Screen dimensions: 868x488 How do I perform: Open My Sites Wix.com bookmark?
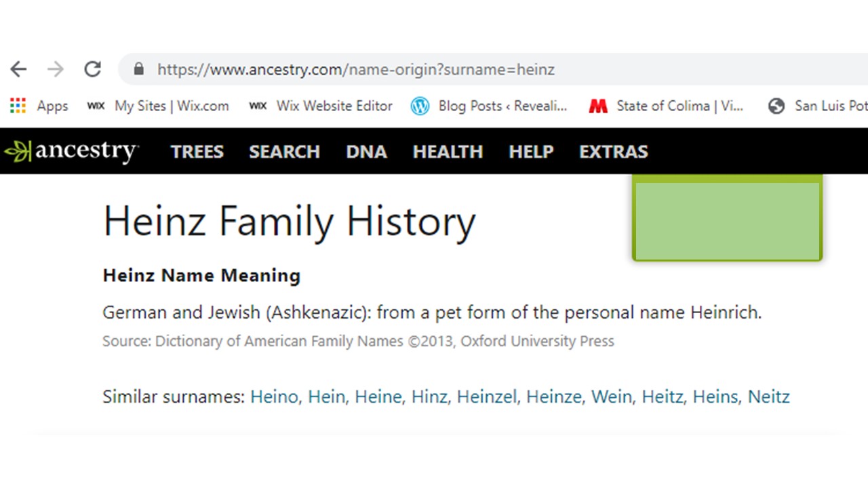[x=158, y=106]
